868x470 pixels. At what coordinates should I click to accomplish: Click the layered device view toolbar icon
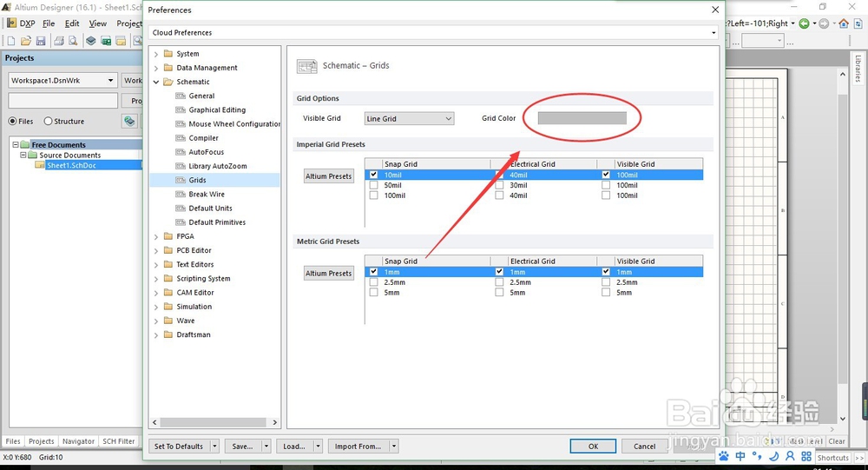point(91,41)
